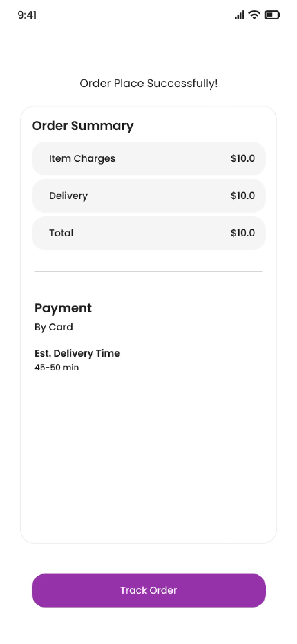
Task: Tap the battery level icon
Action: click(x=272, y=15)
